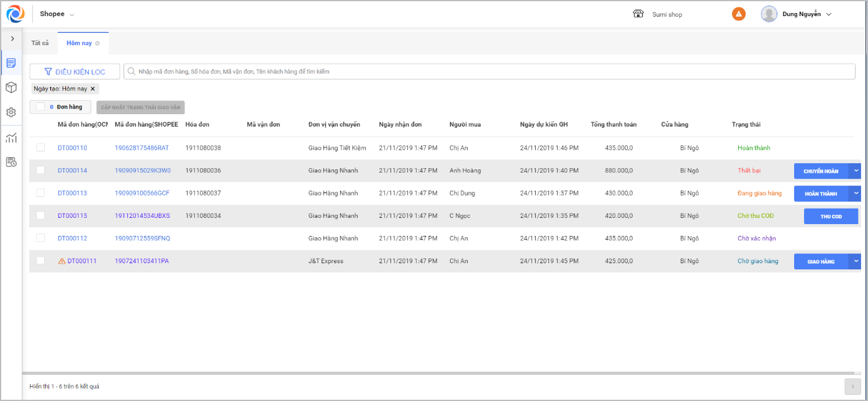Expand the collapsed left sidebar
Image resolution: width=868 pixels, height=401 pixels.
point(12,38)
